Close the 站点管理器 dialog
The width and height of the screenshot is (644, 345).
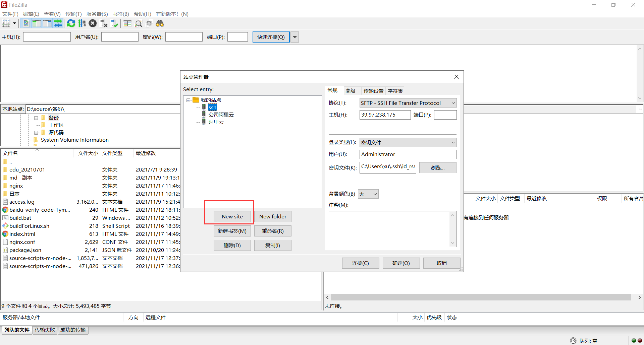click(x=457, y=77)
